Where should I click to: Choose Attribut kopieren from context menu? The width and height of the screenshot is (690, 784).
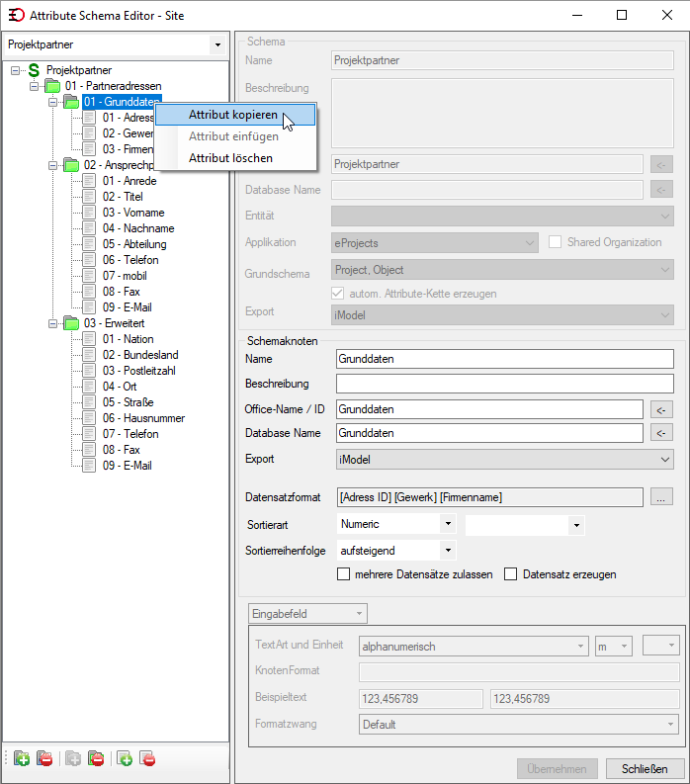click(235, 115)
